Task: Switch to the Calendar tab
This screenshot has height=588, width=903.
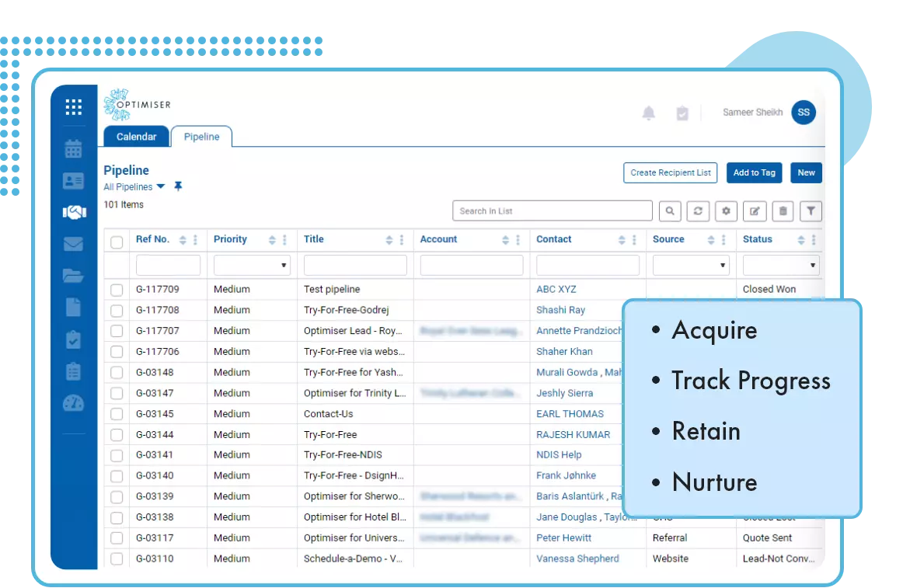Action: click(137, 137)
